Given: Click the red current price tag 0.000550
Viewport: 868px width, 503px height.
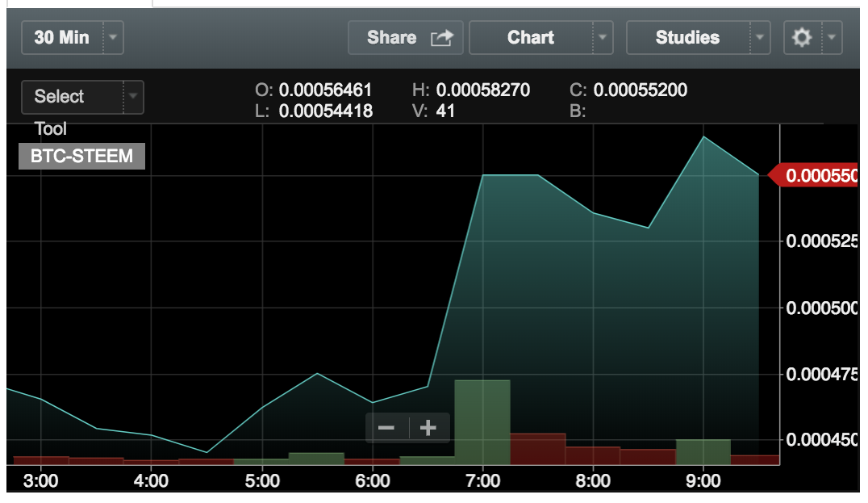Looking at the screenshot, I should click(x=814, y=176).
